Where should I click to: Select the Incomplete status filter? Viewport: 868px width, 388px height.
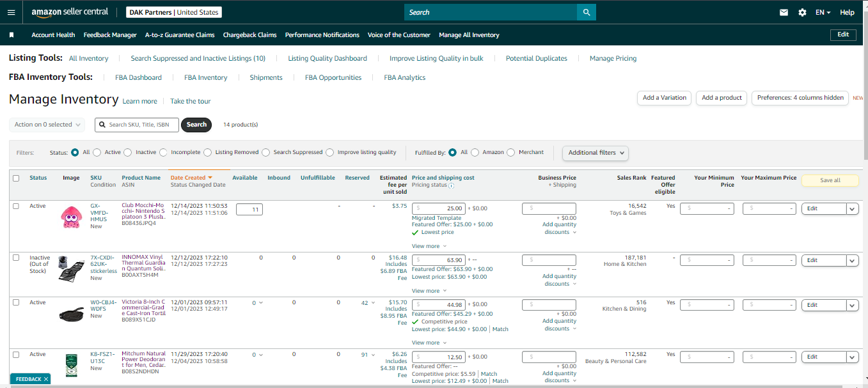click(164, 152)
